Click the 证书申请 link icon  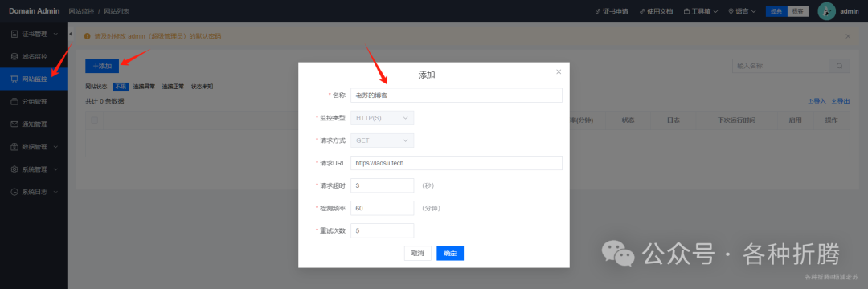tap(598, 11)
